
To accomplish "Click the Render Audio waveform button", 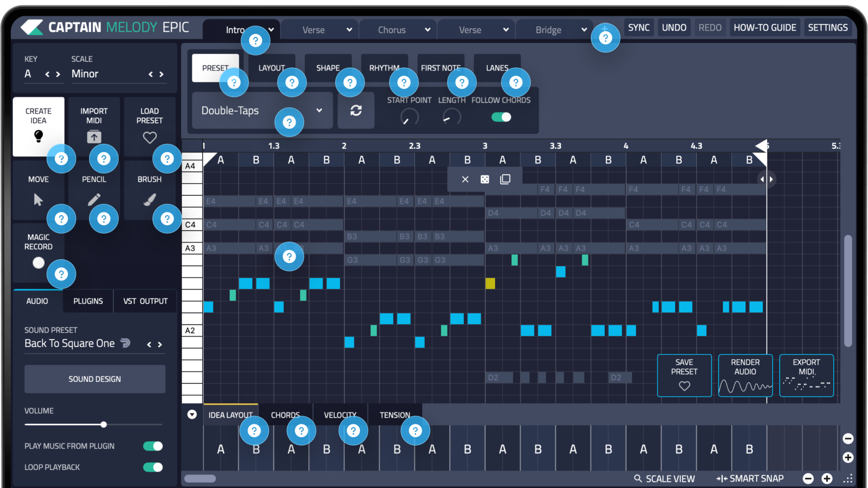I will pos(745,376).
